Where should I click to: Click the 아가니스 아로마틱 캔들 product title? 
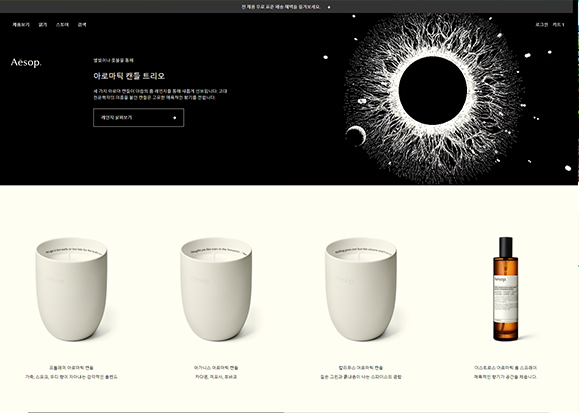[216, 368]
